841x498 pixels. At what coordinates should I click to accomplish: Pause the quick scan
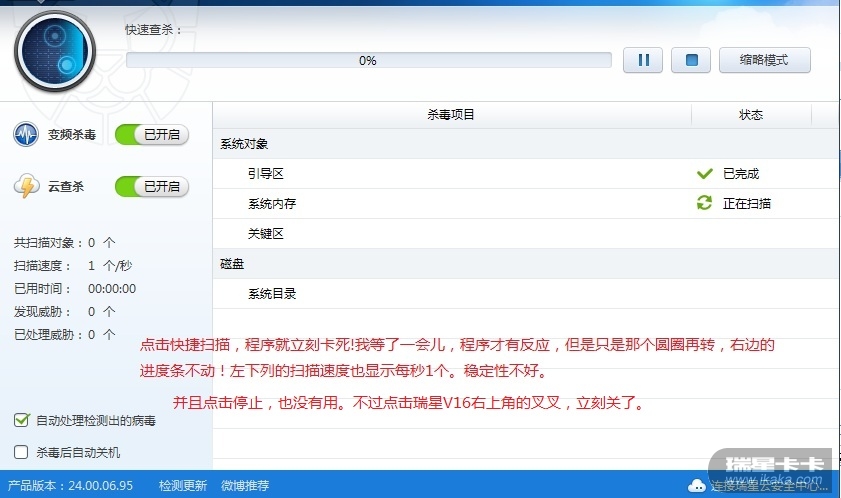[643, 60]
